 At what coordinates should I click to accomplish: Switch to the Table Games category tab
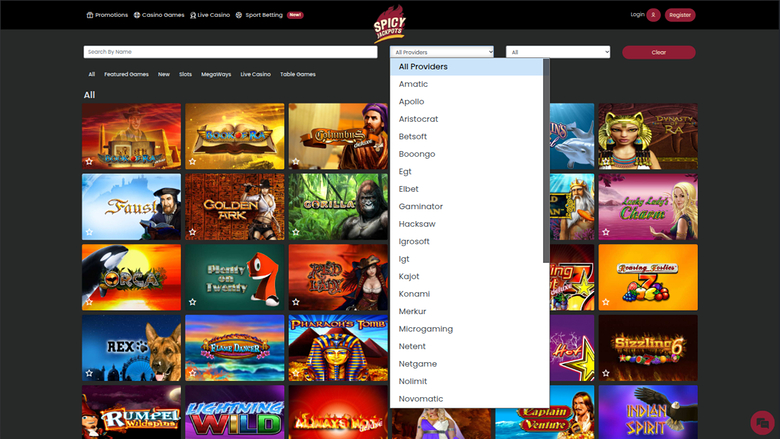click(297, 74)
